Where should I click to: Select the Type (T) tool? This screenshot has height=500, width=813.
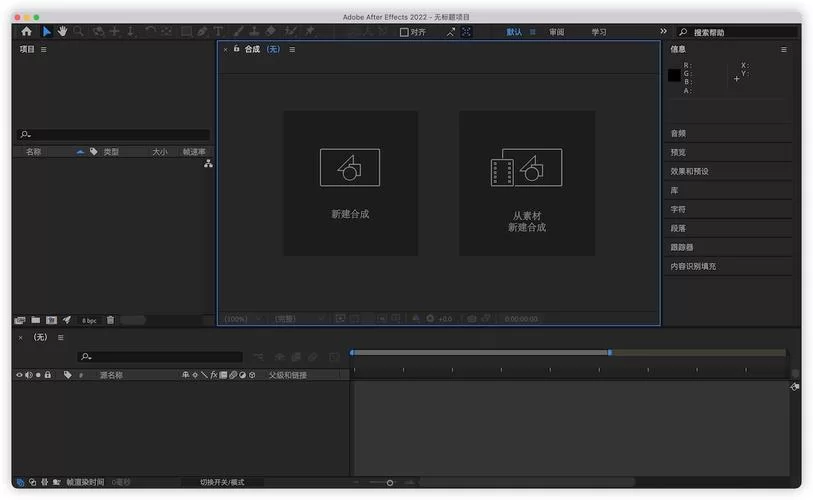(218, 32)
